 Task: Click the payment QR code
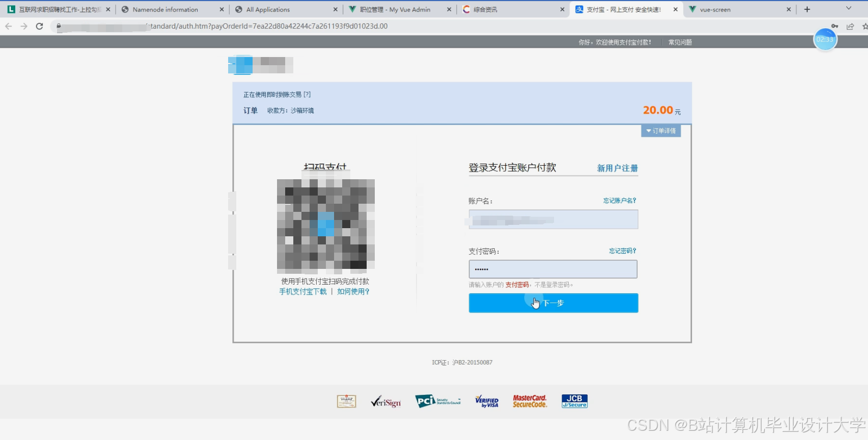[326, 225]
